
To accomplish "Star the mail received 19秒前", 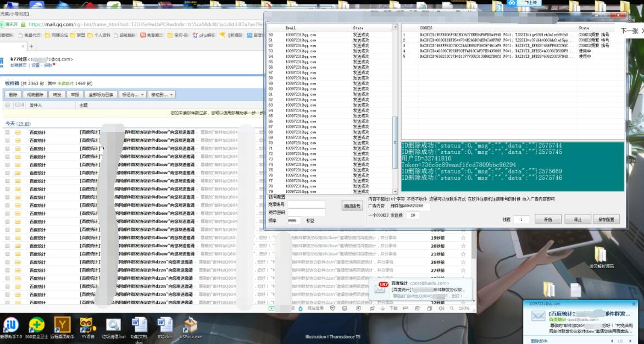I will 463,238.
